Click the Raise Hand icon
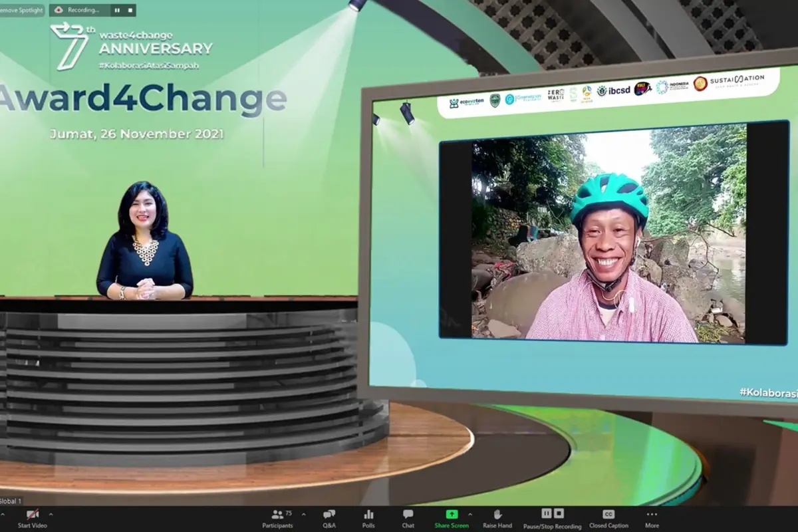Screen dimensions: 798x532 click(497, 514)
